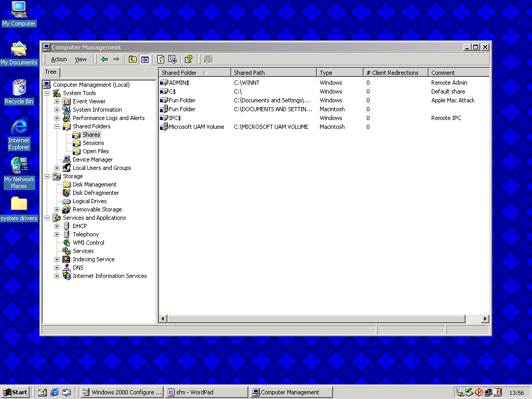Click horizontal scrollbar right arrow

click(x=485, y=319)
